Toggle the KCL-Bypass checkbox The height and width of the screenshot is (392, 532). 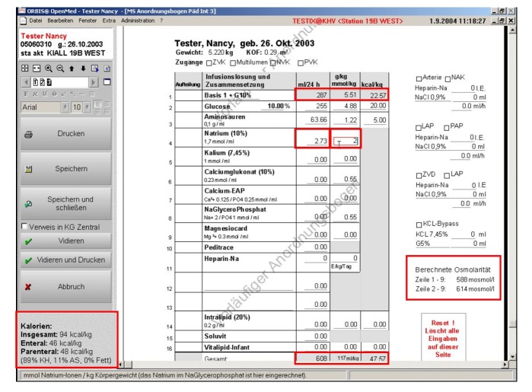[419, 223]
